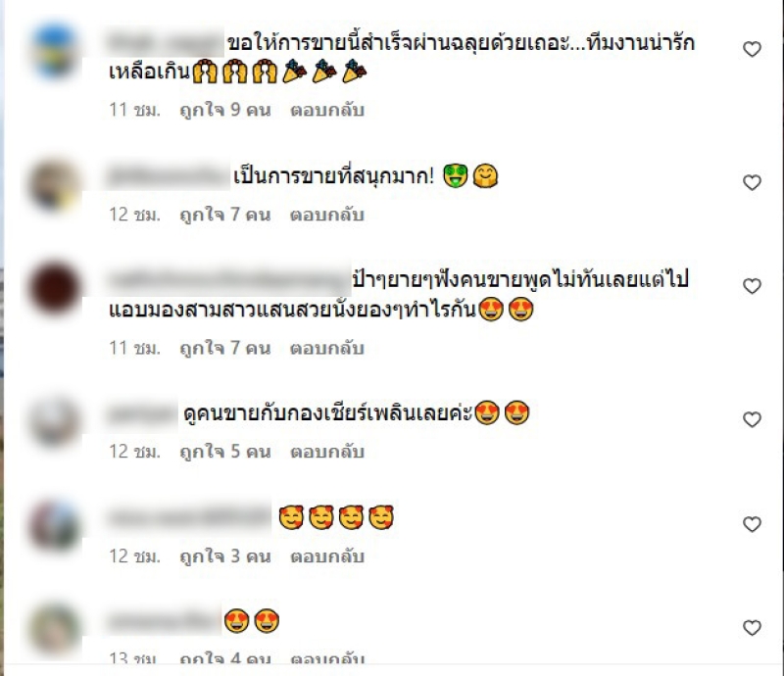This screenshot has height=676, width=784.
Task: Open the blue profile picture of the first commenter
Action: [x=55, y=51]
